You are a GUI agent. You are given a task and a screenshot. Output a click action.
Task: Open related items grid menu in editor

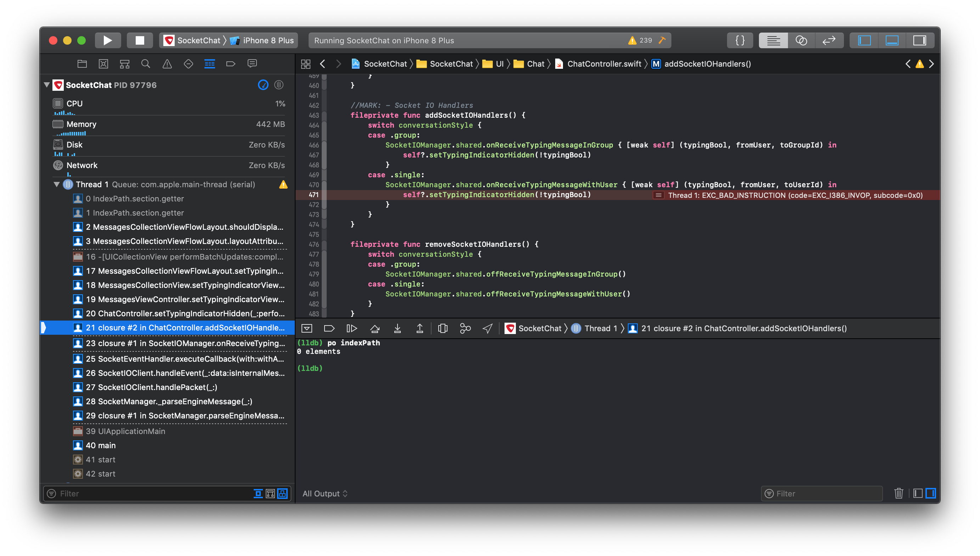point(305,64)
